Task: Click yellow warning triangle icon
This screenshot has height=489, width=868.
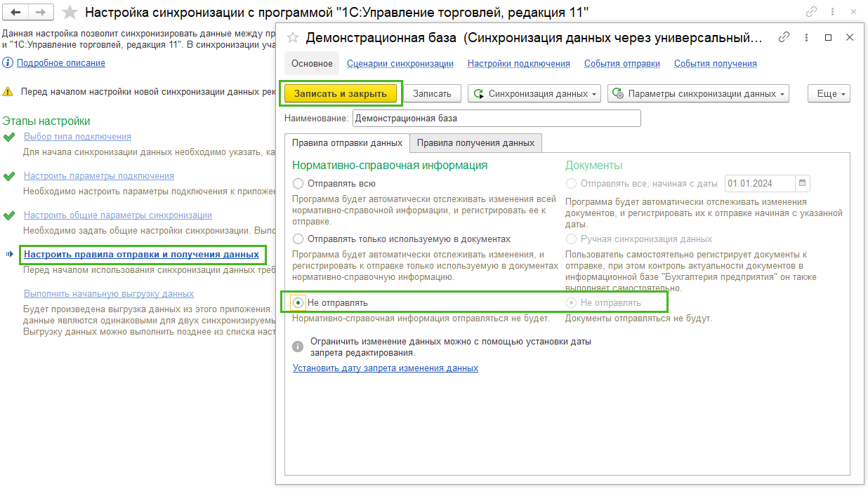Action: coord(8,91)
